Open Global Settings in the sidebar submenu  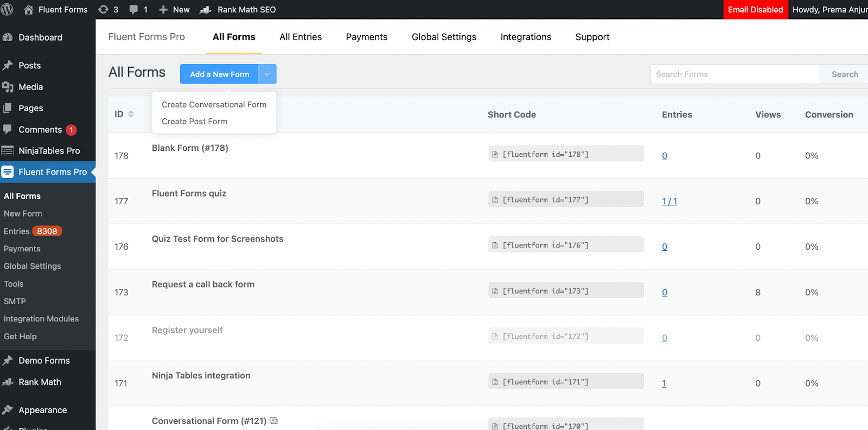pyautogui.click(x=33, y=266)
